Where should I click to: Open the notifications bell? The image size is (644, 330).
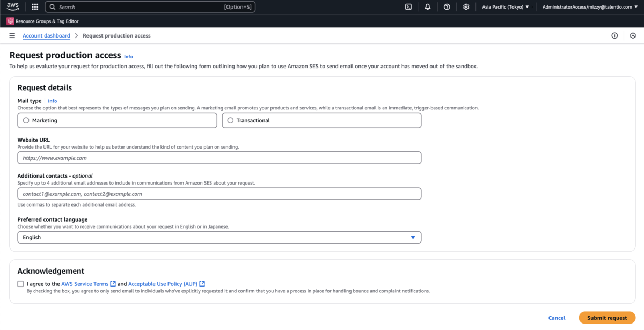coord(427,6)
